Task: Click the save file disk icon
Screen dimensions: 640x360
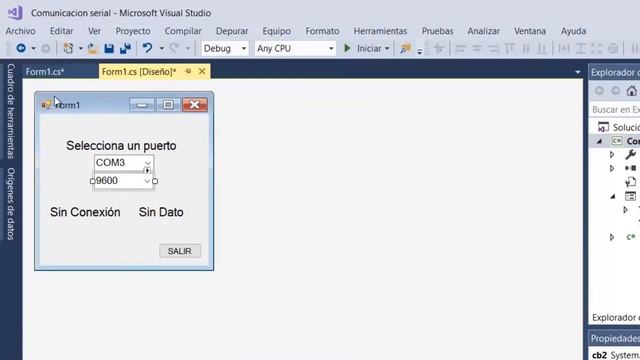Action: click(x=109, y=49)
